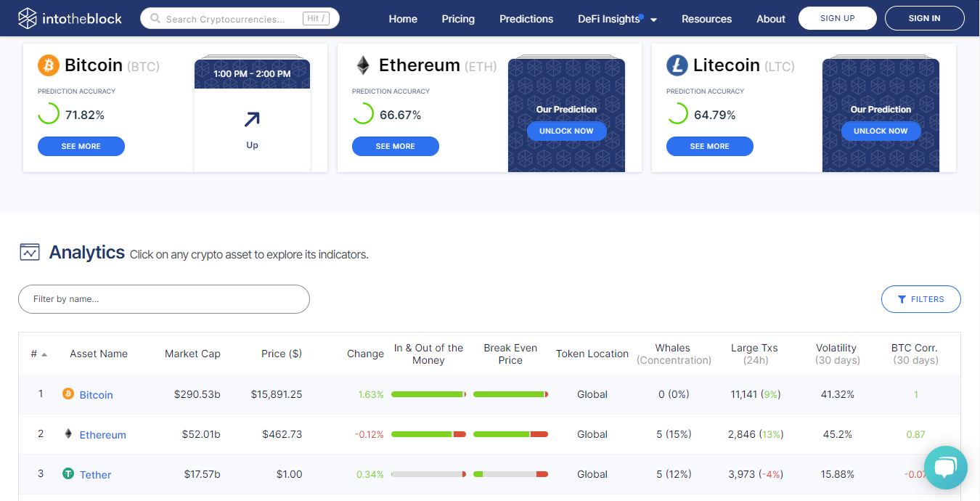Click the 1:00 PM - 2:00 PM prediction header
The width and height of the screenshot is (980, 501).
pyautogui.click(x=252, y=74)
